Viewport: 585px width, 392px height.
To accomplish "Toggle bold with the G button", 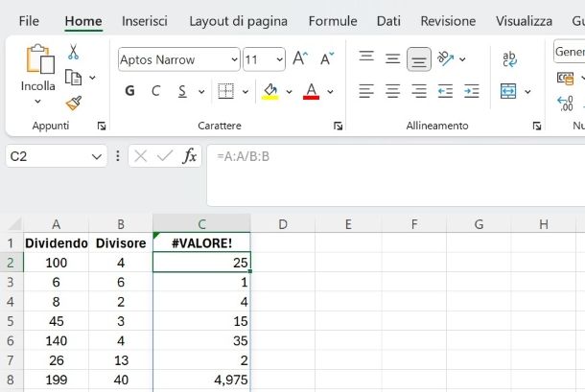I will point(129,91).
